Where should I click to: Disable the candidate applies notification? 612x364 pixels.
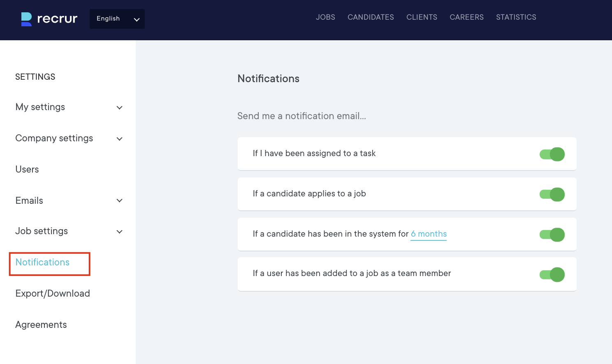point(552,194)
